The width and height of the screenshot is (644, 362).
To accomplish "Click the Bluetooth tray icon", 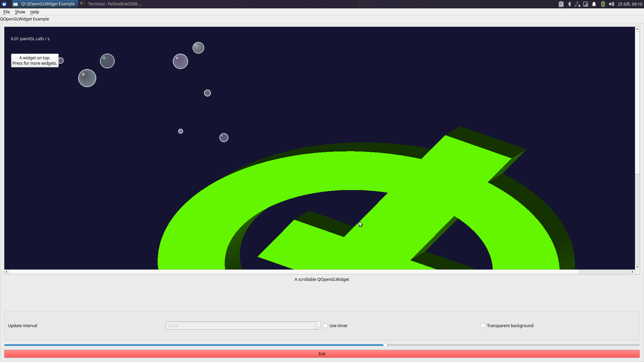I will 570,4.
